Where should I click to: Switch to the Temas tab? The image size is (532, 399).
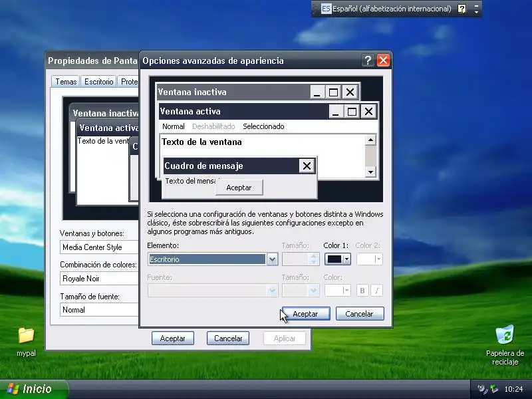coord(66,82)
